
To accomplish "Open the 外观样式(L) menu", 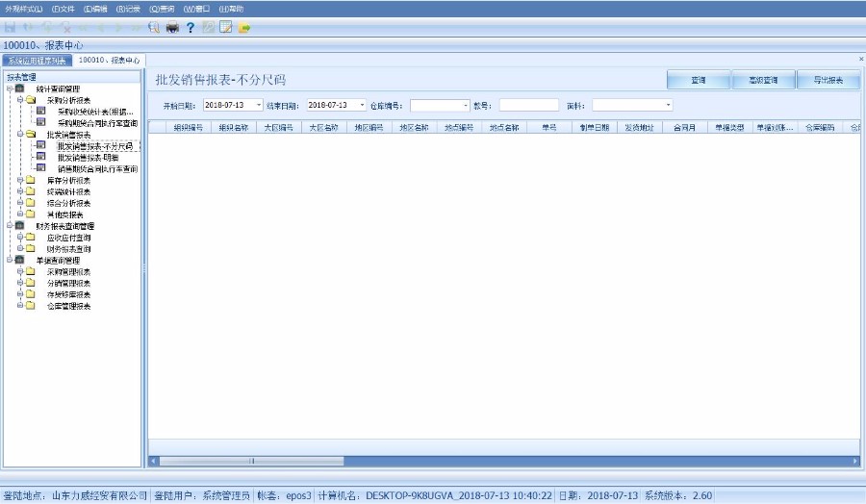I will click(x=24, y=9).
